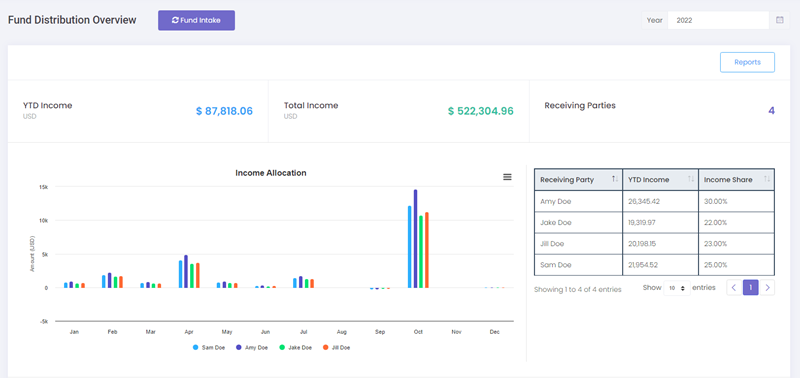Click Sam Doe's October bar in chart
Image resolution: width=800 pixels, height=378 pixels.
(410, 247)
